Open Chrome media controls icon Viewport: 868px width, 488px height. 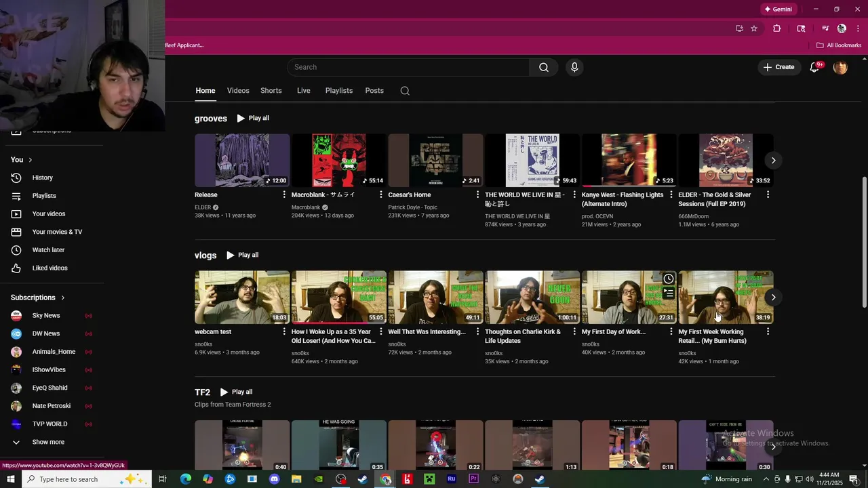[825, 28]
